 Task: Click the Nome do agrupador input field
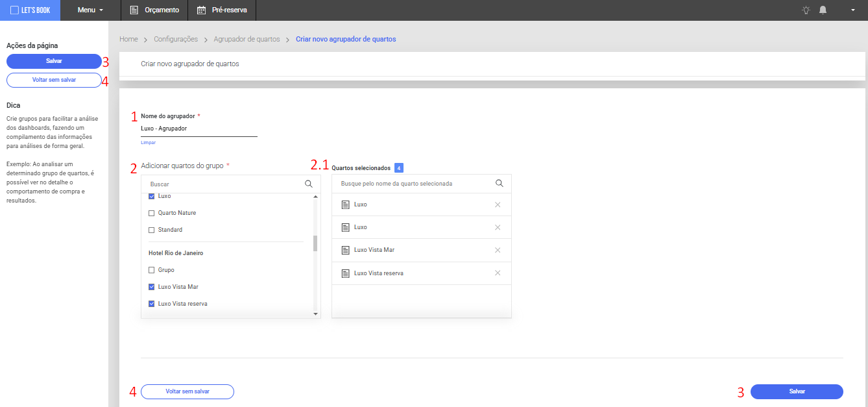click(x=199, y=129)
